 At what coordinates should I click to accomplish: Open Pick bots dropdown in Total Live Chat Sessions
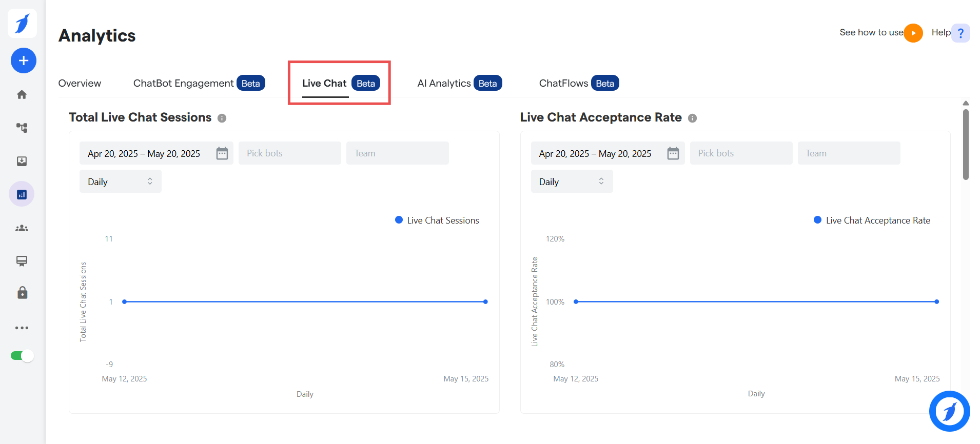click(289, 153)
